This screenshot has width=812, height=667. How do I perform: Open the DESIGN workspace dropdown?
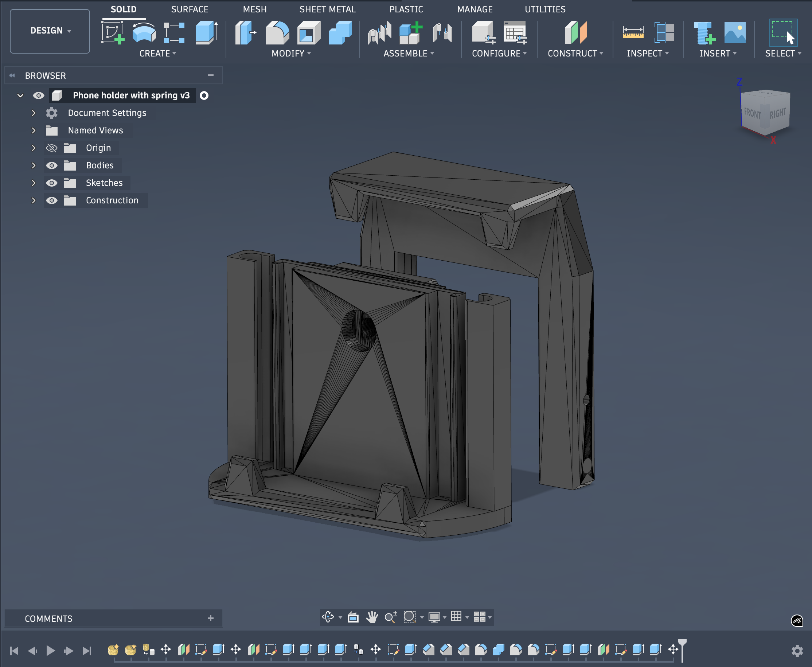50,31
